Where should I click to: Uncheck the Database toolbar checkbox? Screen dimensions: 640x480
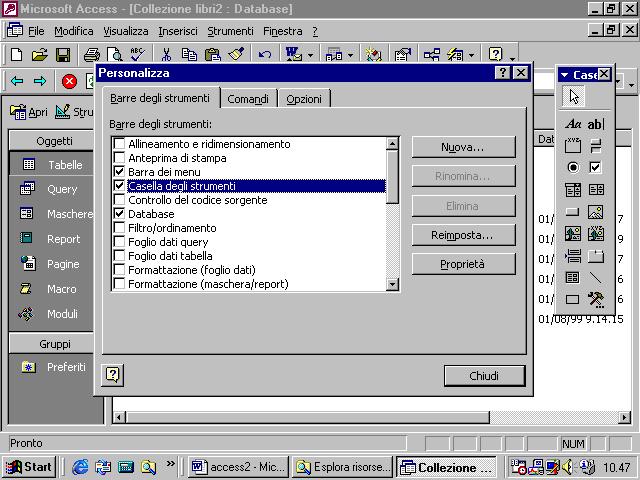click(119, 213)
